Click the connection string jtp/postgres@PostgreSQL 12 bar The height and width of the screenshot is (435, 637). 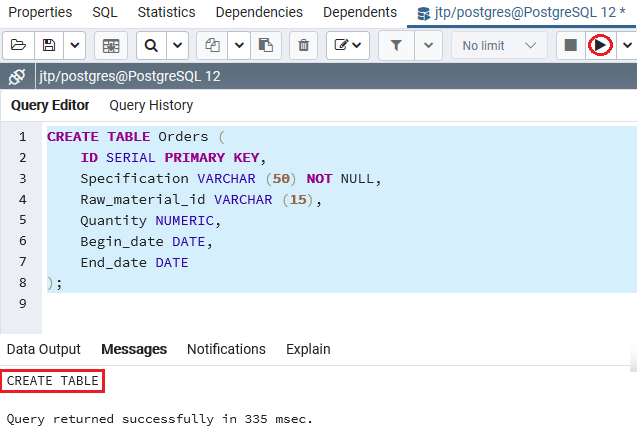click(130, 76)
